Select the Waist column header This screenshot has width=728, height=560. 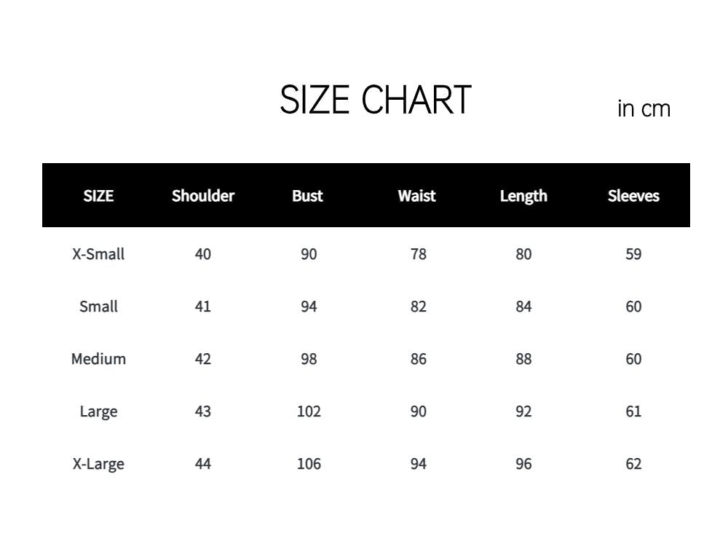click(416, 196)
